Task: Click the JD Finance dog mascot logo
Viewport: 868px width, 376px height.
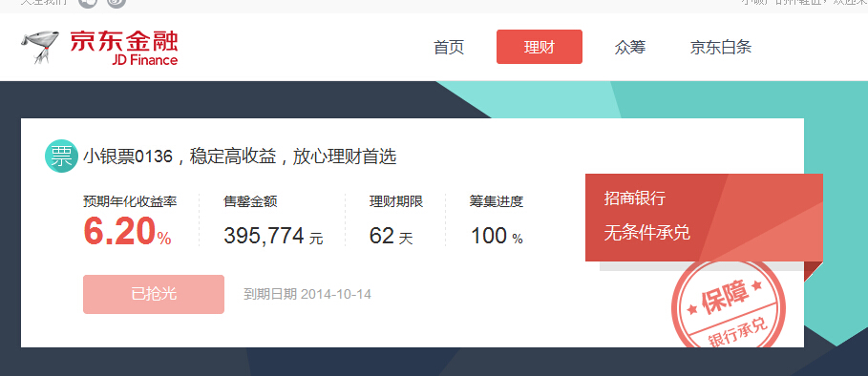Action: (40, 47)
